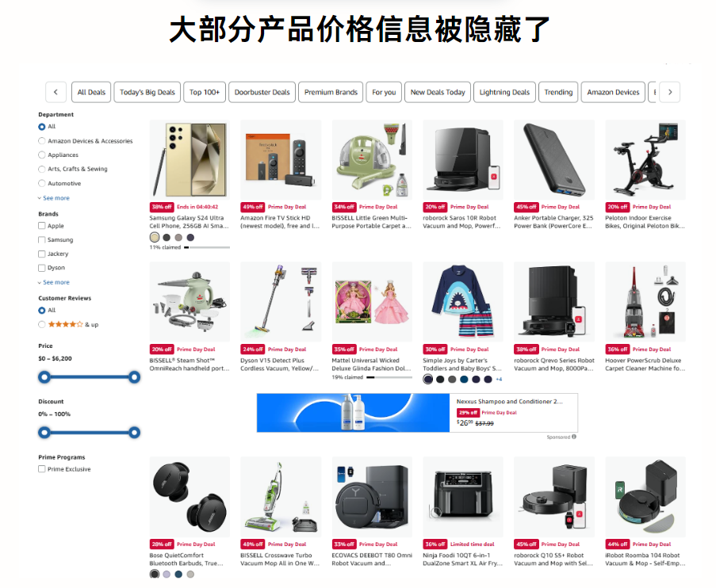Open the Samsung Galaxy S24 Ultra image
Image resolution: width=716 pixels, height=588 pixels.
click(190, 160)
